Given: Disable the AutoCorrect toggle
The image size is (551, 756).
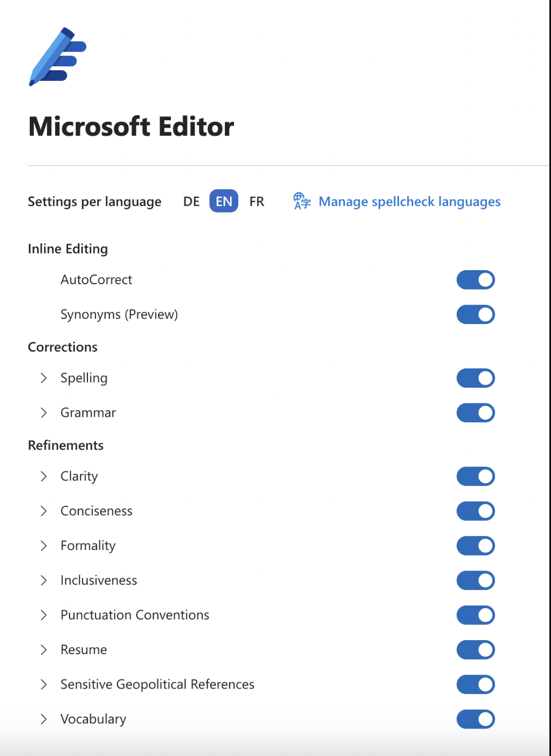Looking at the screenshot, I should (x=476, y=280).
